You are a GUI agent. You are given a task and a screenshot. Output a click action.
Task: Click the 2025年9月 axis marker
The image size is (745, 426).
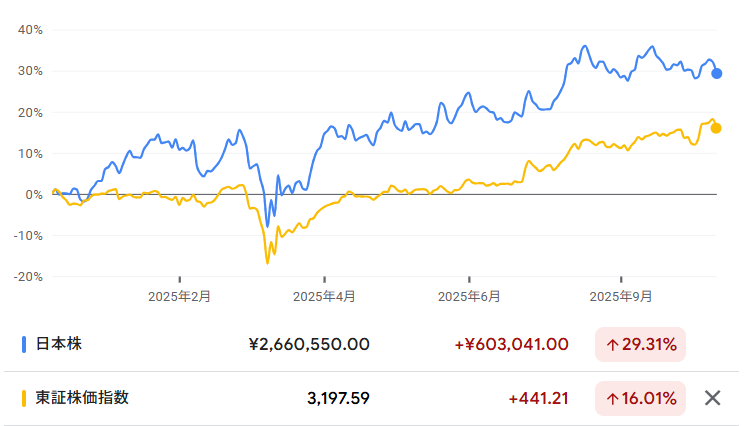pyautogui.click(x=621, y=296)
